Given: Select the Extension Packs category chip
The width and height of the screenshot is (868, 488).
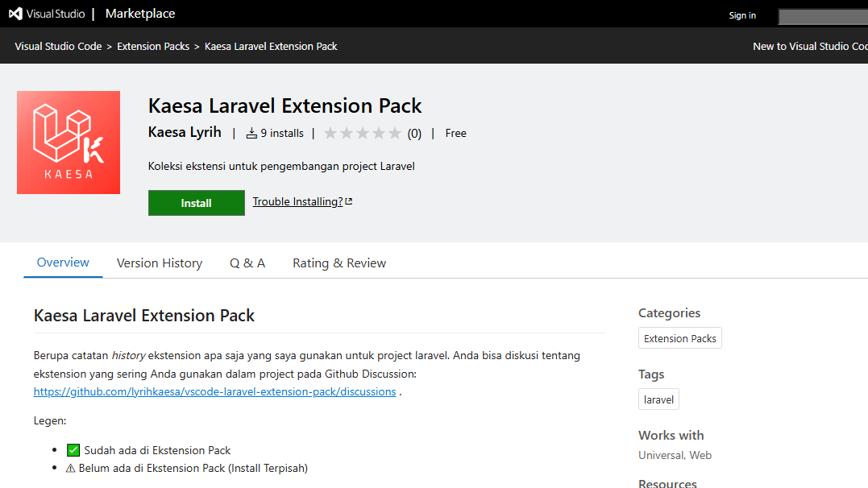Looking at the screenshot, I should [x=679, y=338].
